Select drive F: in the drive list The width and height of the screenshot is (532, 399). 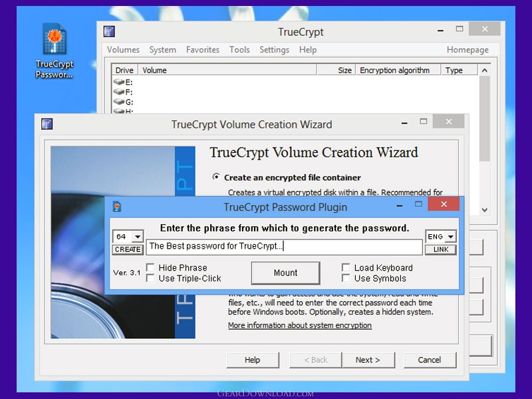pos(124,92)
